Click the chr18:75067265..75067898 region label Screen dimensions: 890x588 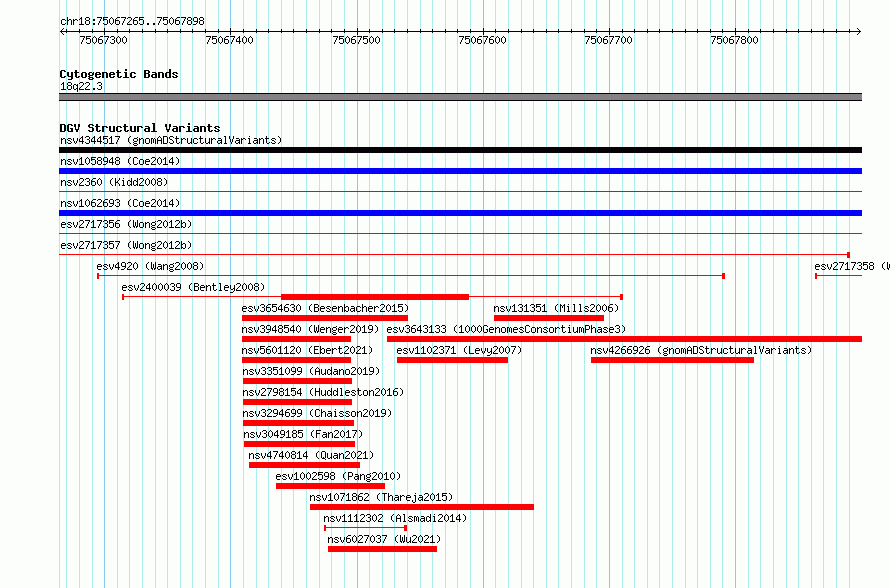tap(132, 21)
